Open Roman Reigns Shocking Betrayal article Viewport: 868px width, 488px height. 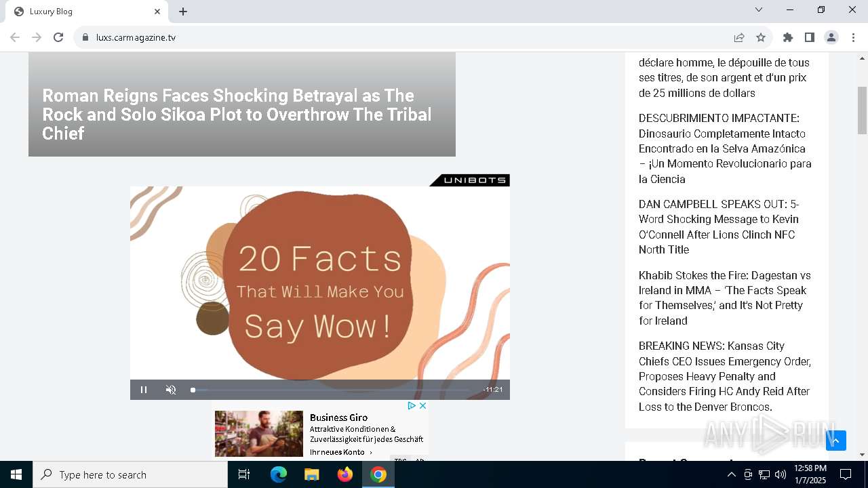pyautogui.click(x=237, y=114)
